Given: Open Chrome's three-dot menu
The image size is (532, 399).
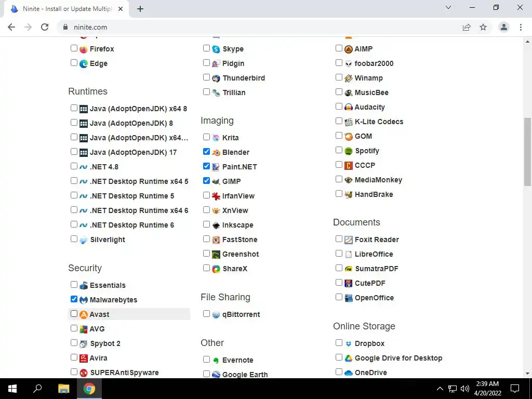Looking at the screenshot, I should pyautogui.click(x=521, y=27).
